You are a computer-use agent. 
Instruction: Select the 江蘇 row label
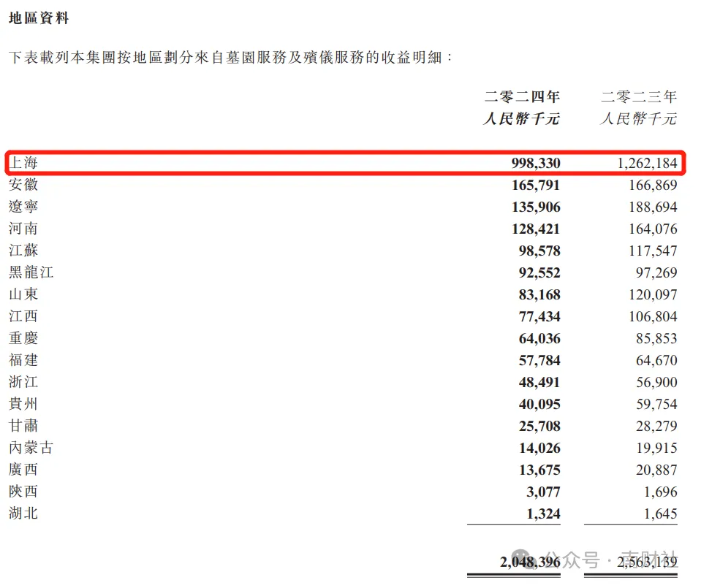point(25,251)
